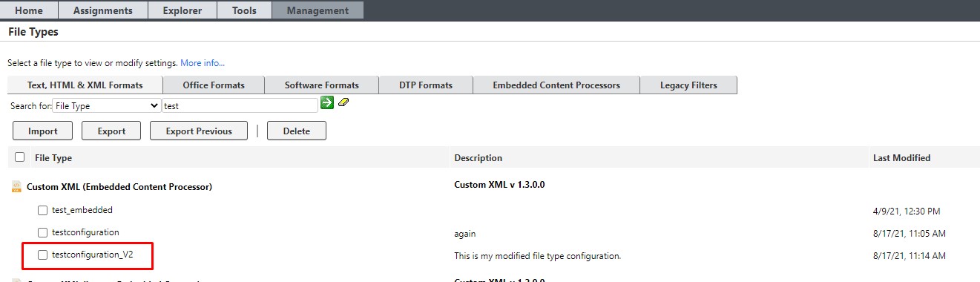Open the Search for File Type dropdown

coord(107,106)
